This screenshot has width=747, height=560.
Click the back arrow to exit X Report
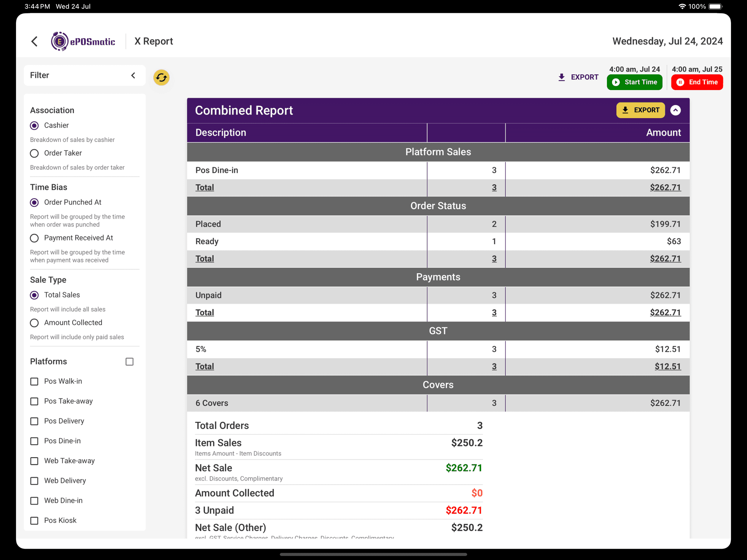point(35,41)
